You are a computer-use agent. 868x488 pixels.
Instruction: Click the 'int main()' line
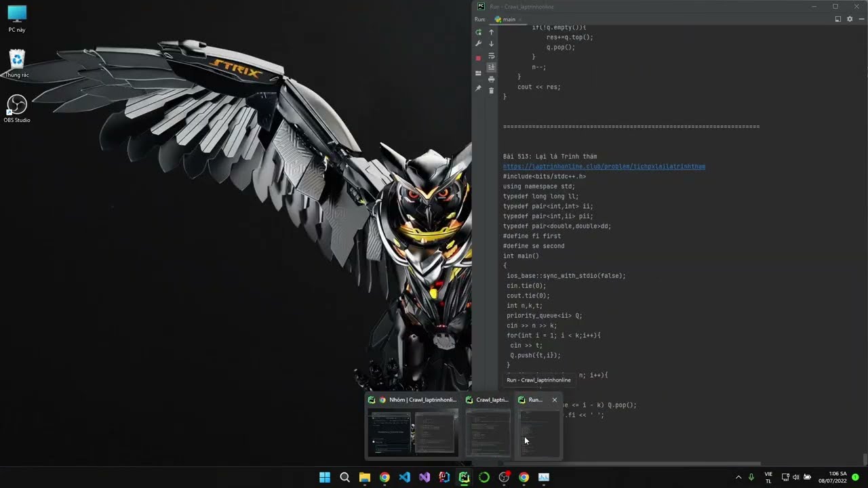(x=521, y=256)
